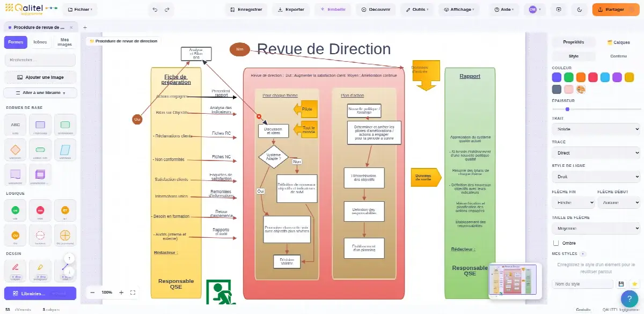Click the orange Partager button

[x=616, y=10]
